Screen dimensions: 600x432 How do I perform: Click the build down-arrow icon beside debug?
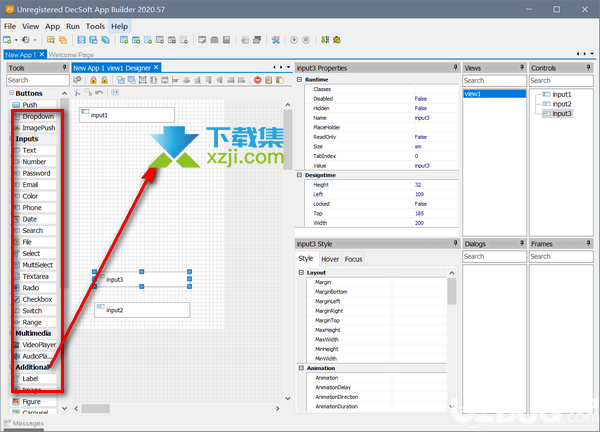(x=325, y=40)
